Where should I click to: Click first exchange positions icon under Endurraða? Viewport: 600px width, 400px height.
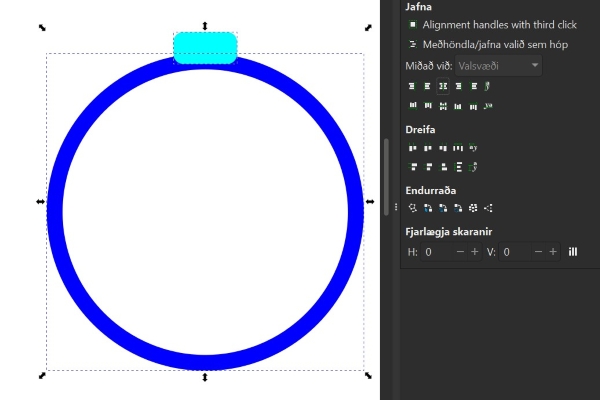point(428,208)
